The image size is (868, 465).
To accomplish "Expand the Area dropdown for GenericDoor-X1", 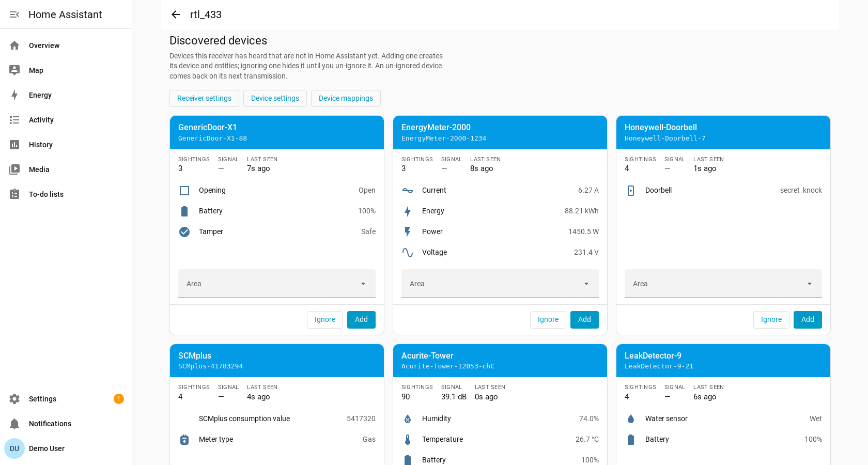I will click(x=277, y=284).
